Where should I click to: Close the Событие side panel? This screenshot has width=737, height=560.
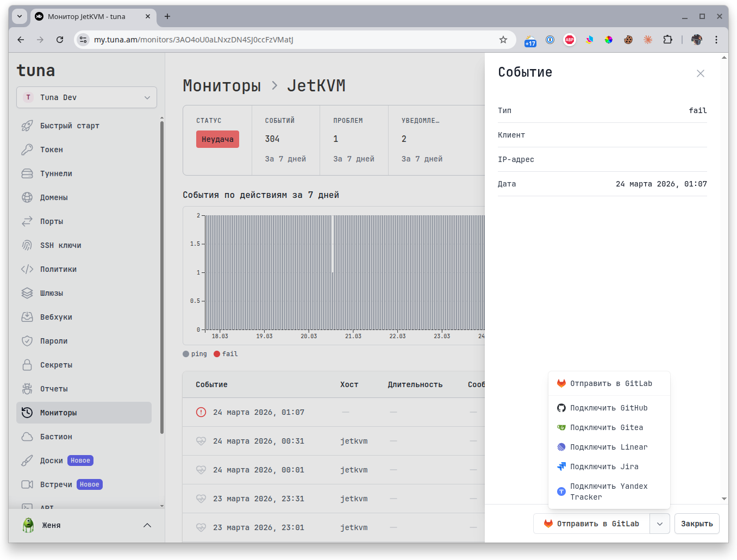point(700,73)
